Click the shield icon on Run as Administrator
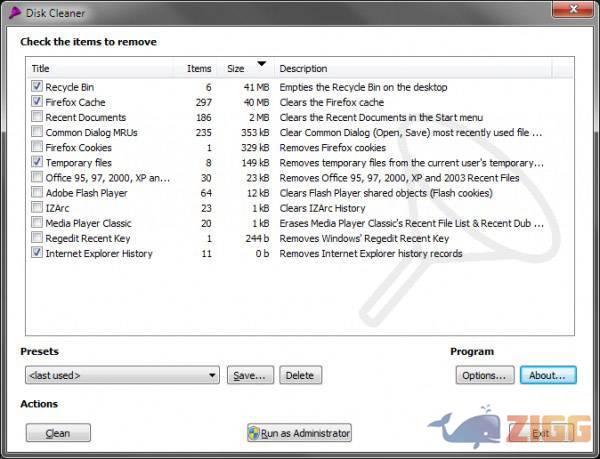 (x=254, y=433)
